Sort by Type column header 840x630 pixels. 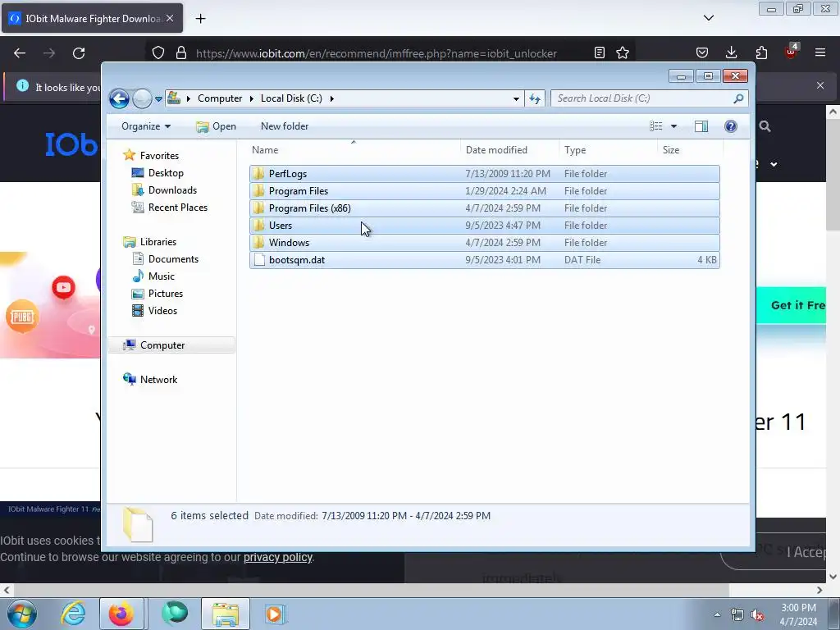tap(608, 150)
